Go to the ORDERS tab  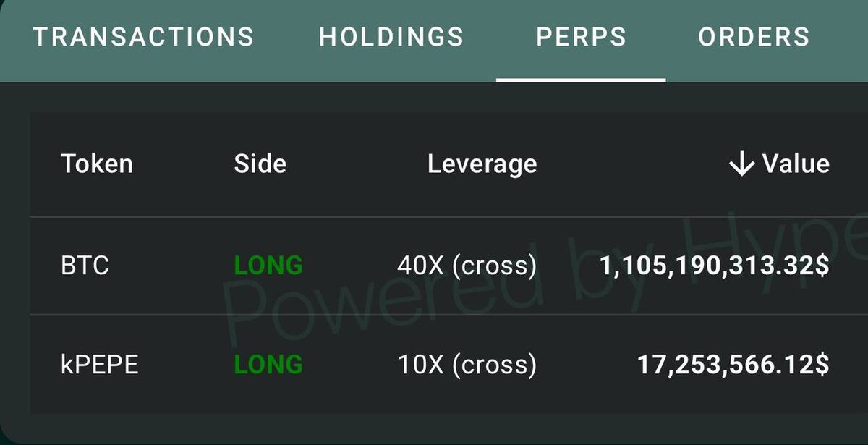tap(754, 37)
